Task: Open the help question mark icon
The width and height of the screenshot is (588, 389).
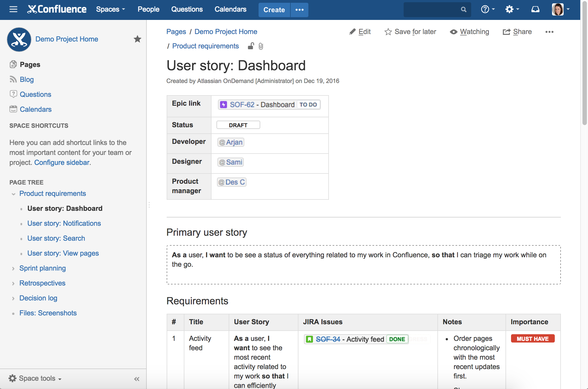Action: 485,9
